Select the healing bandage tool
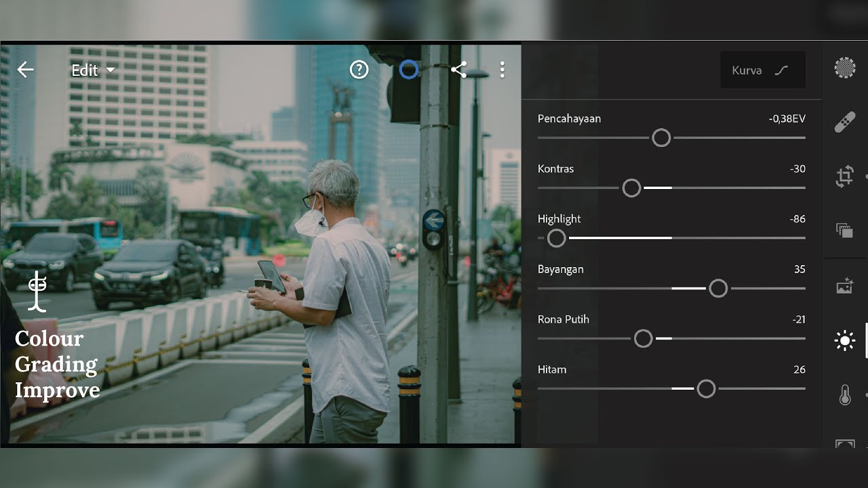868x488 pixels. [844, 123]
